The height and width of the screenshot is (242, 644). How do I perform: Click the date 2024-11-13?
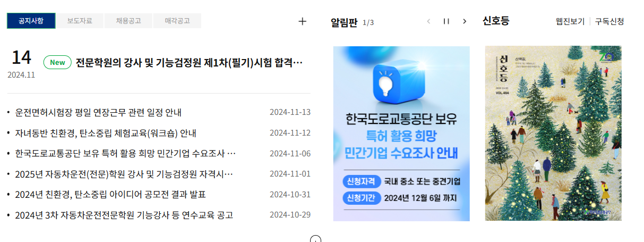click(x=290, y=112)
